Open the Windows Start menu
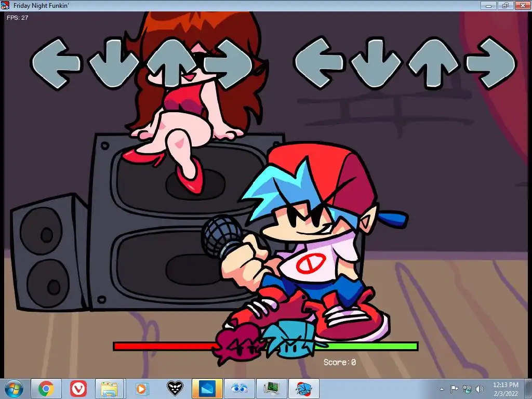The image size is (532, 399). pyautogui.click(x=13, y=389)
